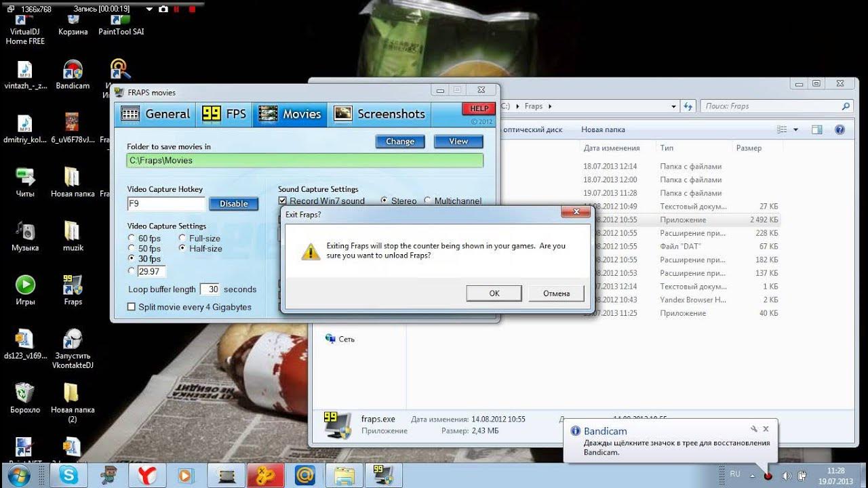The image size is (868, 488).
Task: Open the Explorer view options dropdown
Action: click(795, 129)
